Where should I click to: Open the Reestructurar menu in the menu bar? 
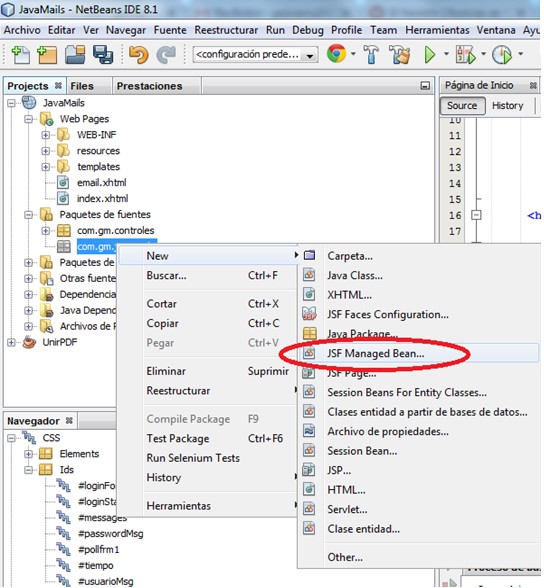[x=226, y=30]
